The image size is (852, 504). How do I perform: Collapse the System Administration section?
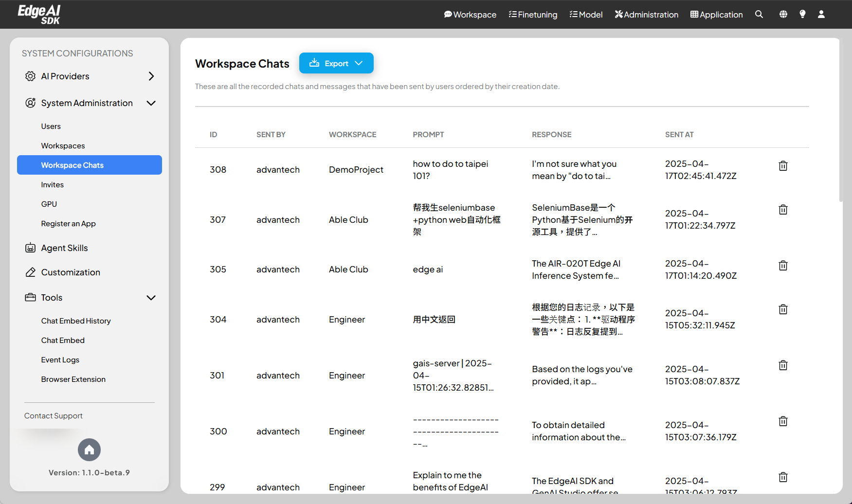[151, 103]
